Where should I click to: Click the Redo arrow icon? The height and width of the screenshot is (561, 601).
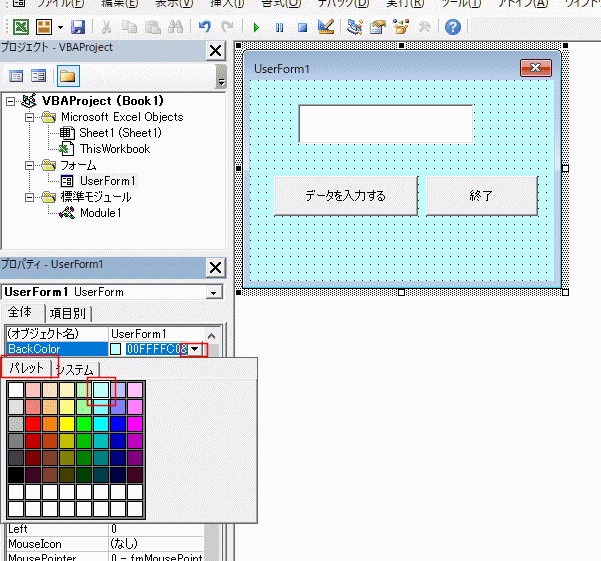tap(228, 27)
